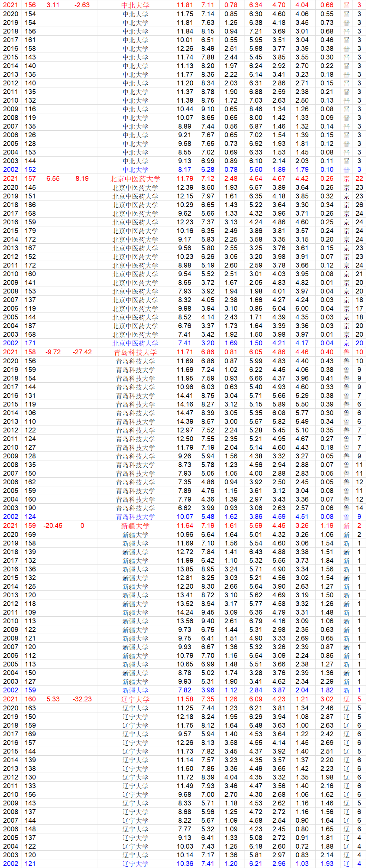Click rank 156 in the 2021 中北大学 row
This screenshot has width=366, height=868.
[x=30, y=5]
